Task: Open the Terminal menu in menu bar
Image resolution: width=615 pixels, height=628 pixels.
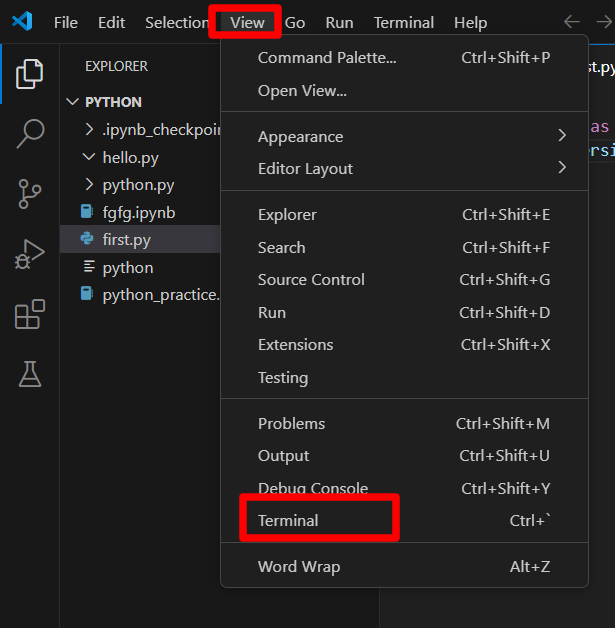Action: click(404, 22)
